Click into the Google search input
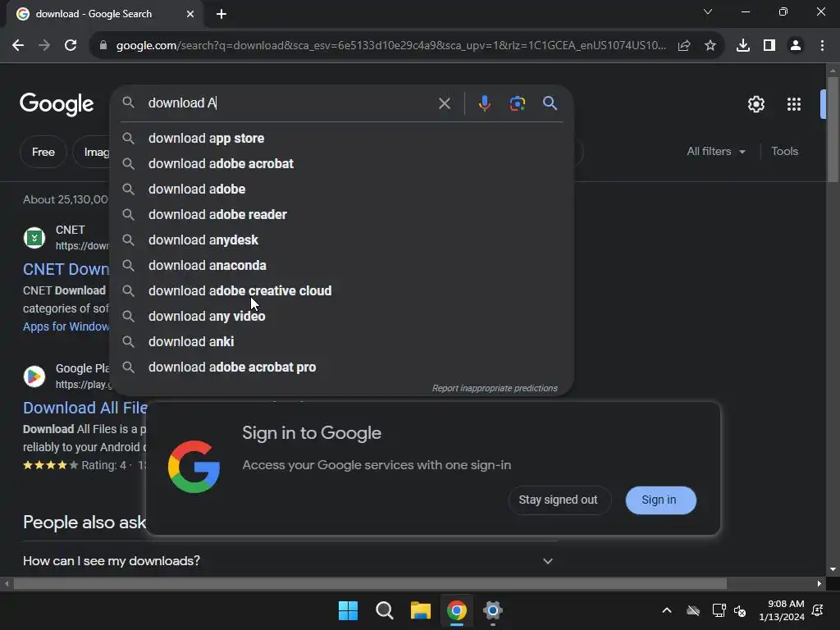This screenshot has width=840, height=630. point(290,103)
